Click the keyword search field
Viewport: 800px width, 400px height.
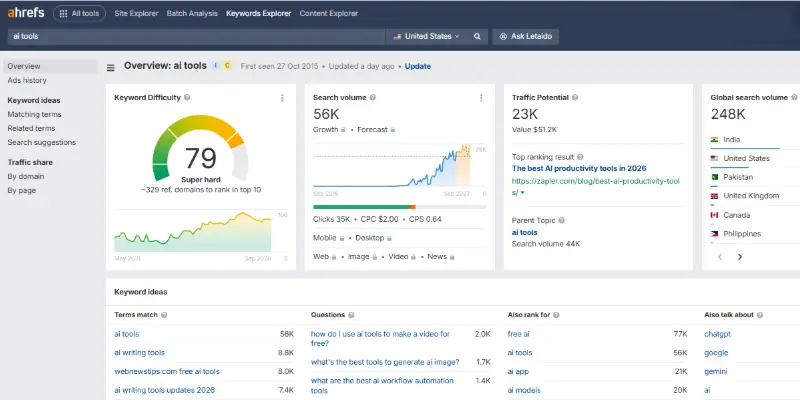tap(196, 37)
